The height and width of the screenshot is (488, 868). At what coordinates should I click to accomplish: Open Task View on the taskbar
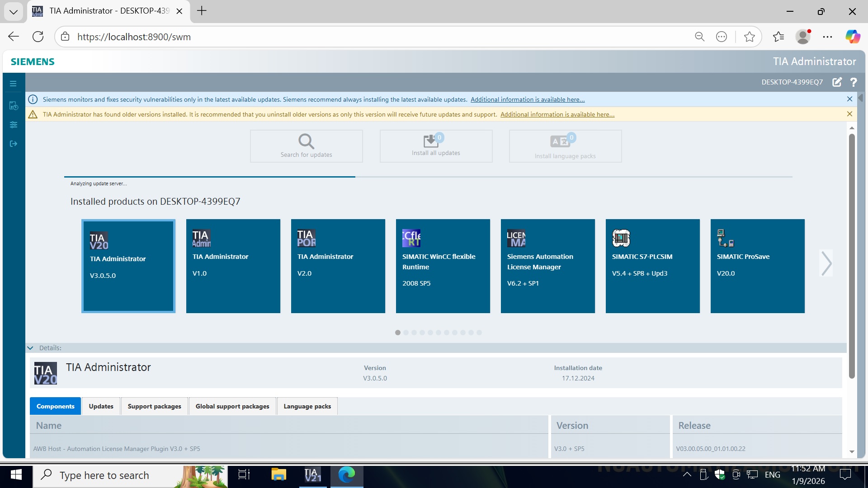pyautogui.click(x=244, y=475)
